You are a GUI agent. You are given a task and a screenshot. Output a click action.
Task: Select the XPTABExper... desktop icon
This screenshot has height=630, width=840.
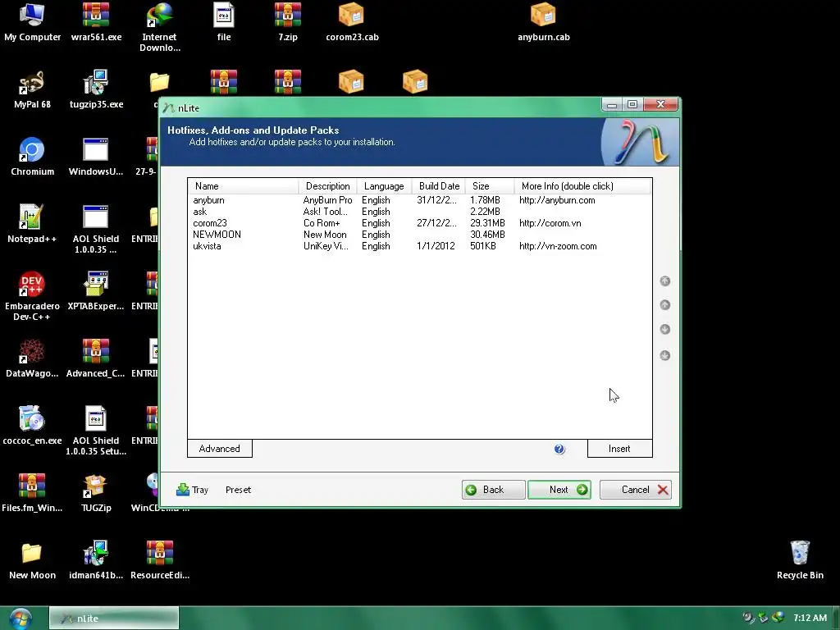pyautogui.click(x=96, y=291)
